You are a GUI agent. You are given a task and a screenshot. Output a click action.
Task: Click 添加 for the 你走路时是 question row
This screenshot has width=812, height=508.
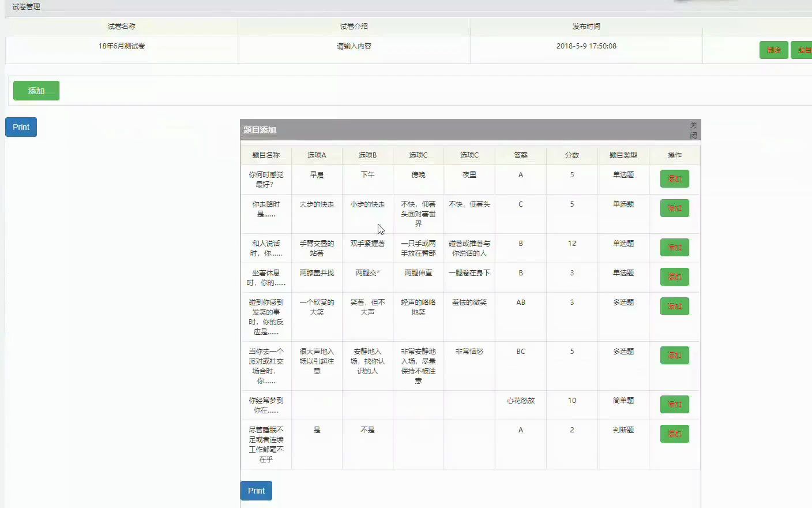(x=674, y=208)
